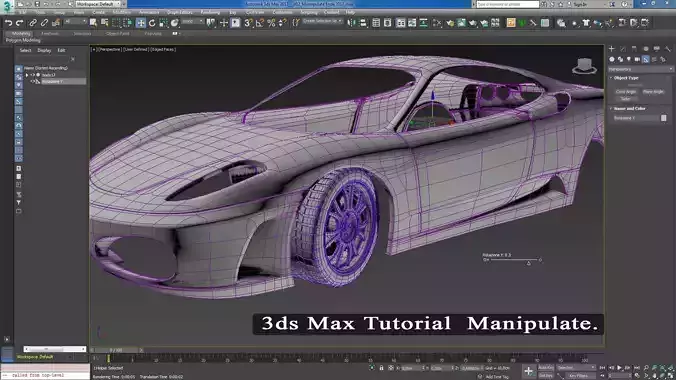Open the Modify tab in command panel
This screenshot has height=380, width=676.
point(623,49)
